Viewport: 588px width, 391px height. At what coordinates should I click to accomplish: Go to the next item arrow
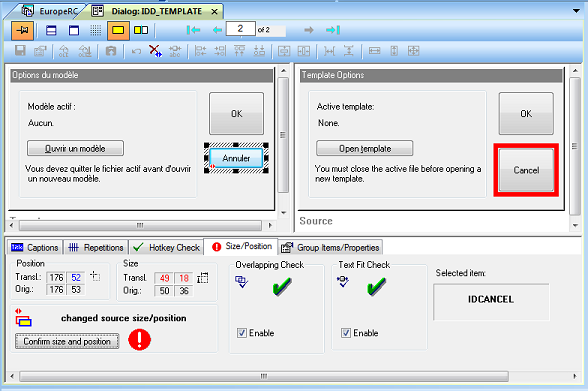coord(309,30)
